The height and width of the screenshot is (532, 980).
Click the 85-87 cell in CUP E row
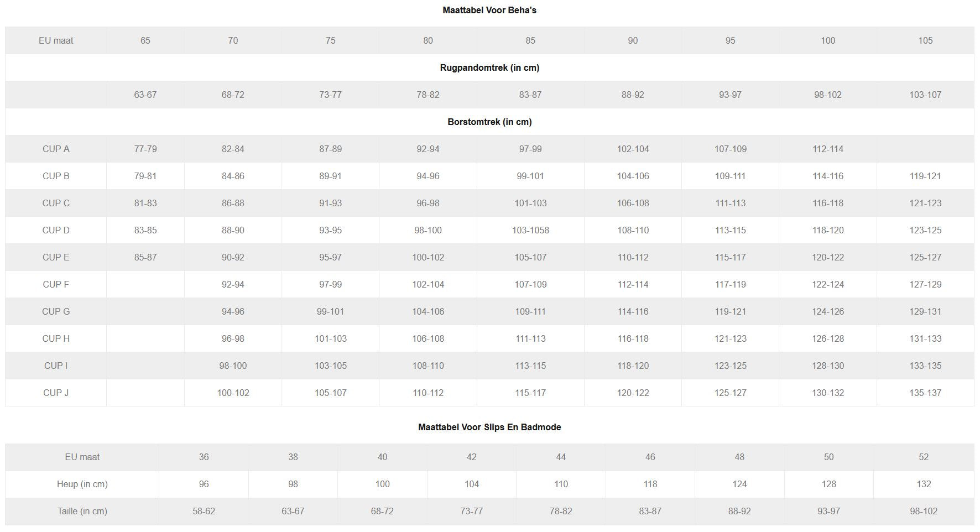pos(145,257)
